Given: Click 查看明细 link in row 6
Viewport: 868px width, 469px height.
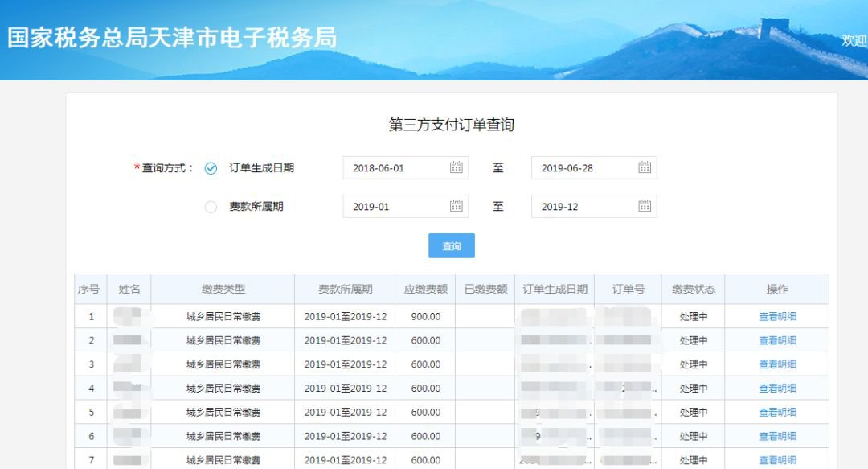Looking at the screenshot, I should [x=777, y=436].
